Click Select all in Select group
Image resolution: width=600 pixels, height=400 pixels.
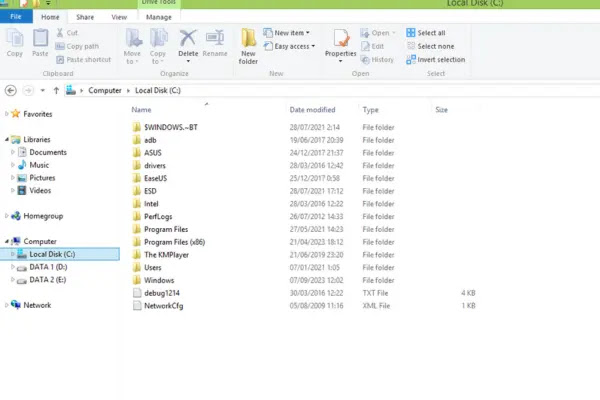(430, 33)
